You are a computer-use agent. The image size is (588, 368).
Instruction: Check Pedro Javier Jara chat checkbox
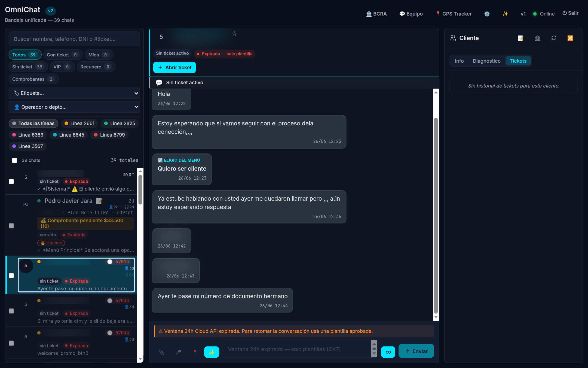(11, 226)
